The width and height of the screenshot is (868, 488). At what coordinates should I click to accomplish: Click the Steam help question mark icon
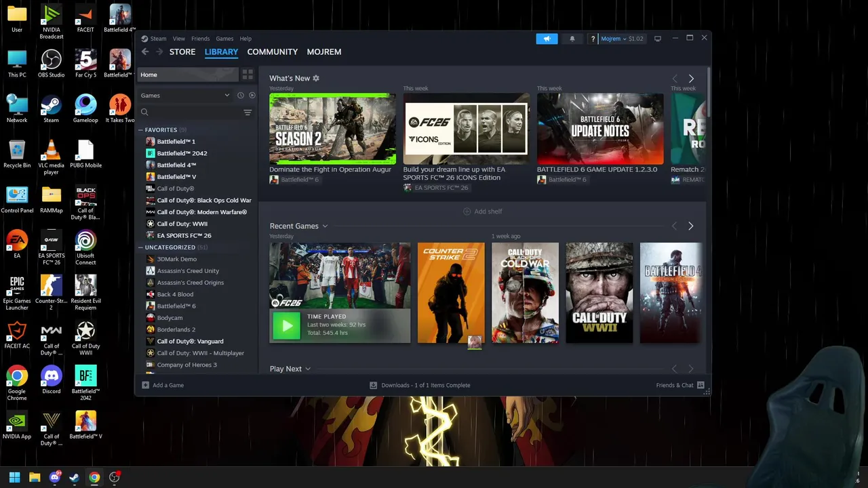(x=593, y=39)
